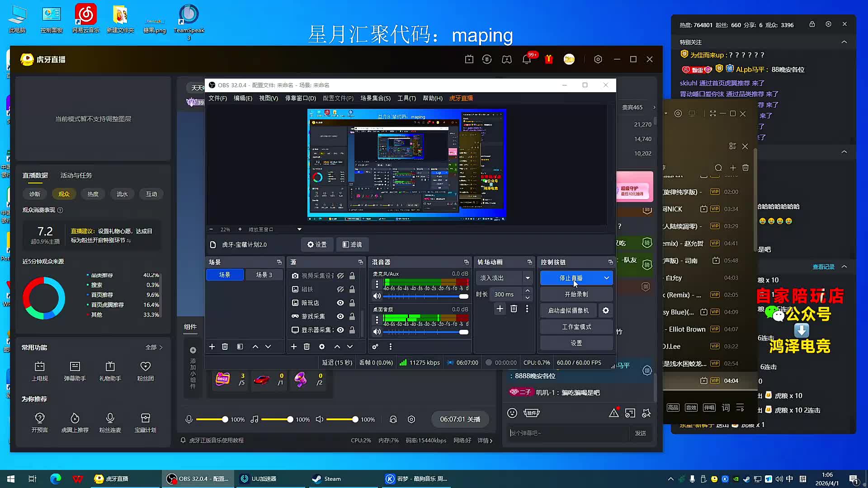Click the emoji smiley in chat box
The width and height of the screenshot is (868, 488).
pyautogui.click(x=512, y=413)
